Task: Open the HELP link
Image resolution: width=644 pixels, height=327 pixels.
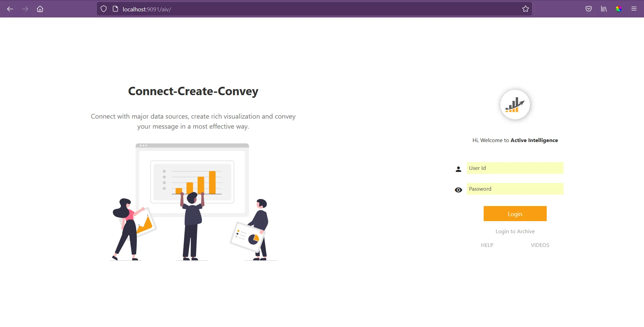Action: 487,245
